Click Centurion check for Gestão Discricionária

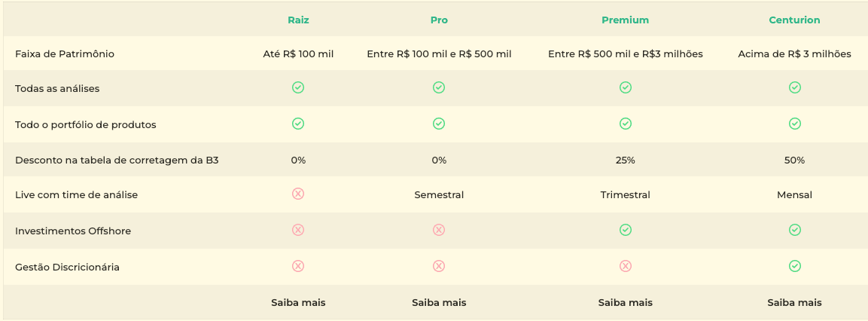coord(794,266)
